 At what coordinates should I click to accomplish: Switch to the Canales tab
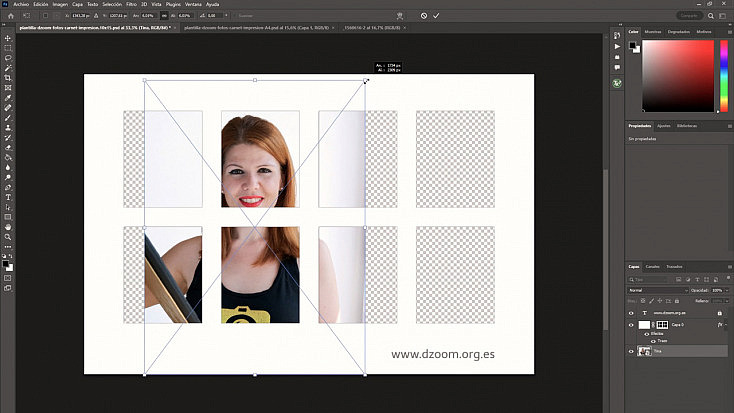pos(653,266)
